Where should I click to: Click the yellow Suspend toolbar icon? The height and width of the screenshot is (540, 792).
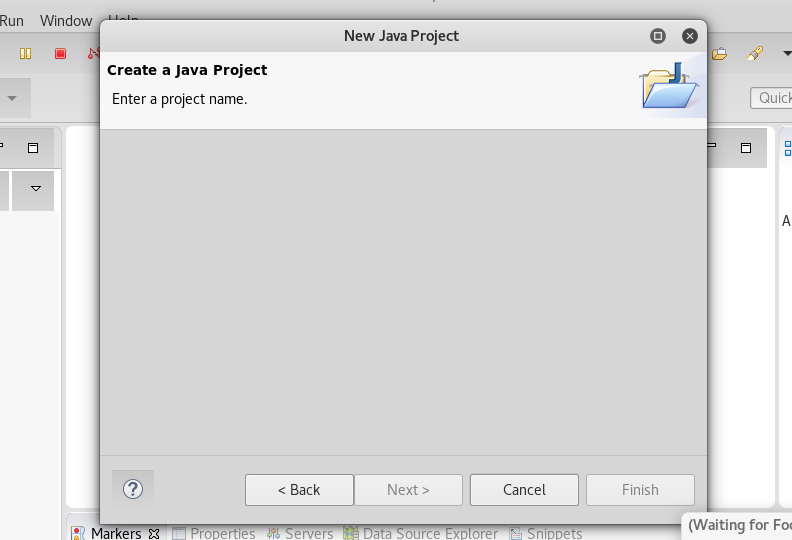tap(25, 54)
